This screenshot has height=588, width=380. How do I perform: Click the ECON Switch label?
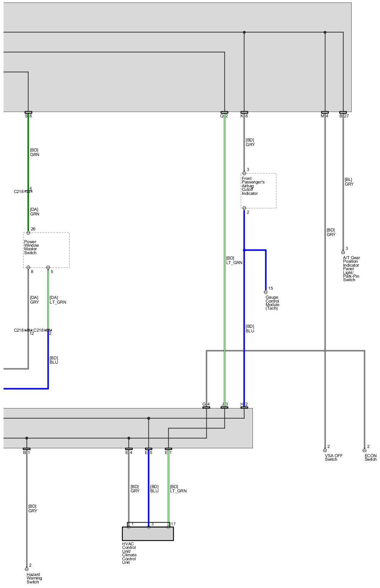(370, 457)
